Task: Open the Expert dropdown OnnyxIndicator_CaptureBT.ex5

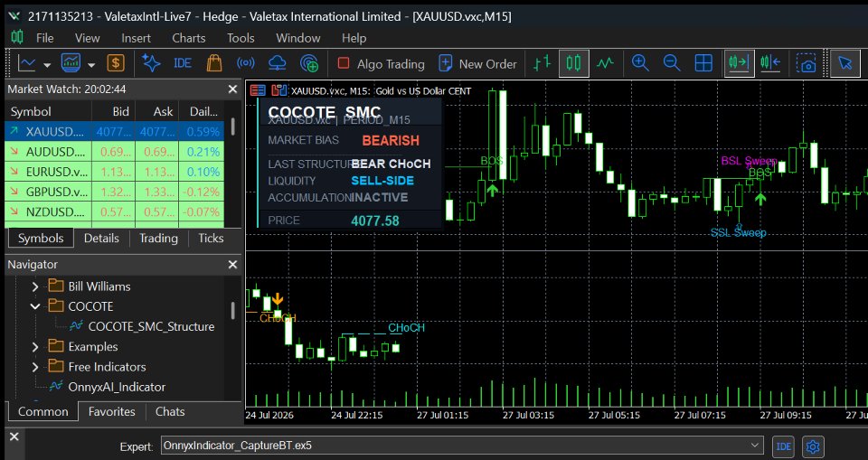Action: click(462, 445)
